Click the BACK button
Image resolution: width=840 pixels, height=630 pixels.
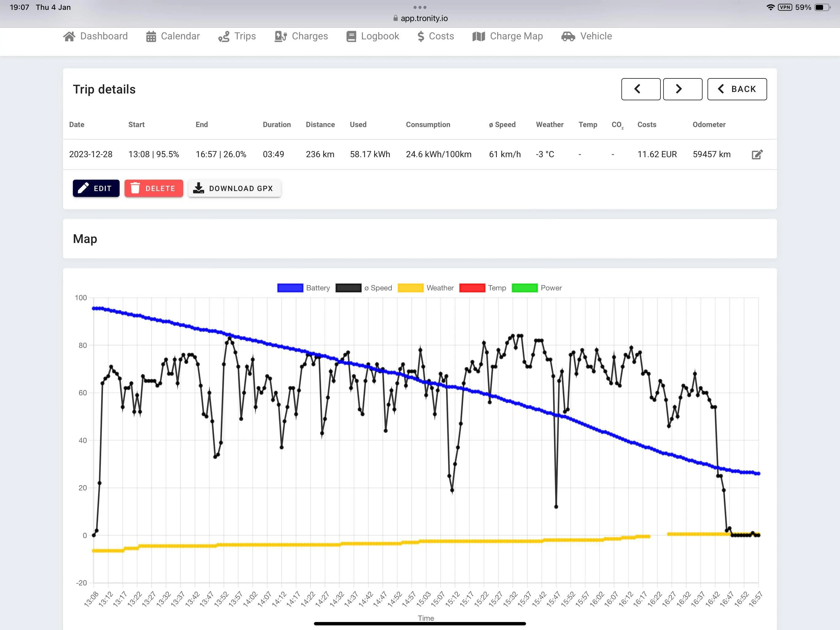(737, 89)
